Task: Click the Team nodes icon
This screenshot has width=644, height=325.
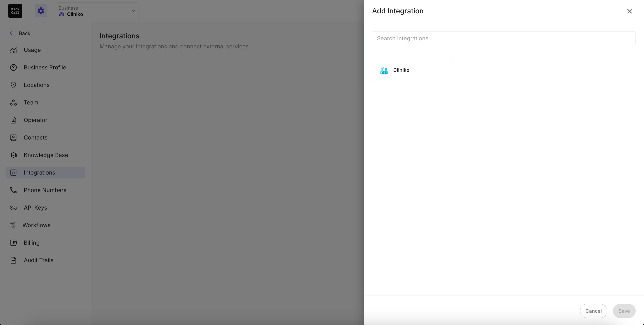Action: [14, 102]
